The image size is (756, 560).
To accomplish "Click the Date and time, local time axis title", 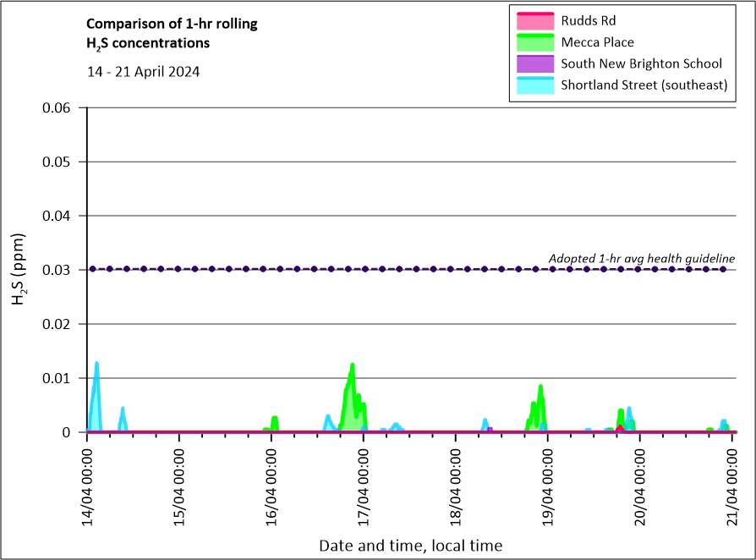I will click(410, 546).
